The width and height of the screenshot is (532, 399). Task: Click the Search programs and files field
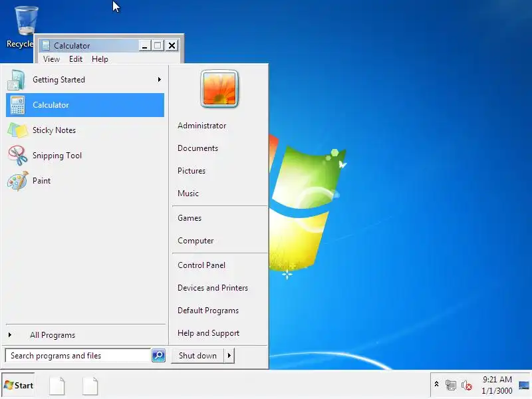78,356
